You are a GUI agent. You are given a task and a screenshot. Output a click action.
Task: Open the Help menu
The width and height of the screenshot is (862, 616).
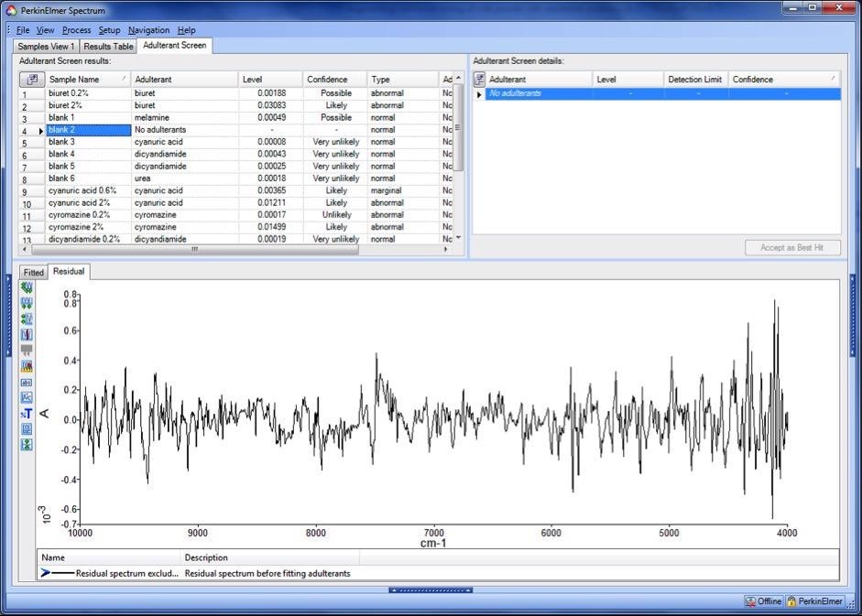click(186, 30)
